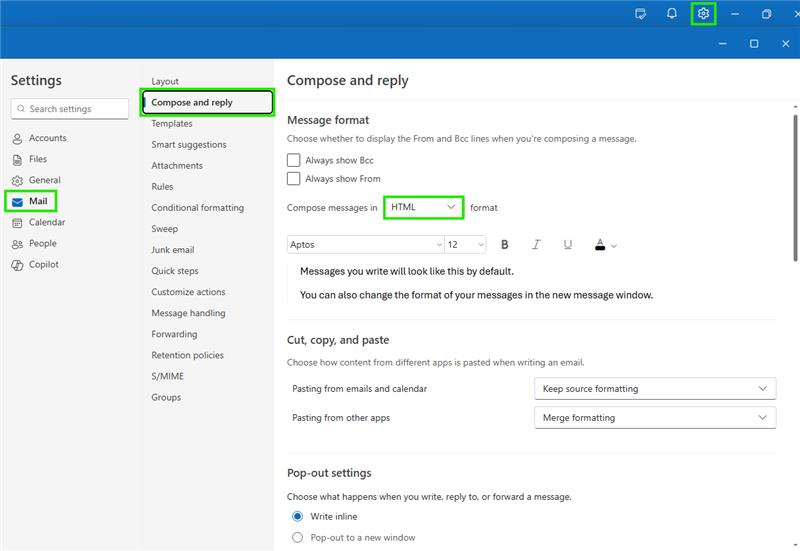Open Message handling settings
The height and width of the screenshot is (551, 800).
pos(188,313)
